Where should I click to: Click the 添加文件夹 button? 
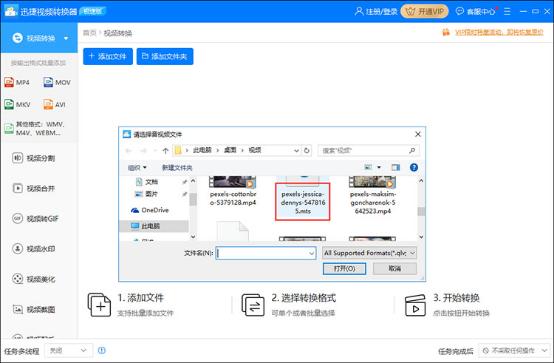(x=165, y=57)
